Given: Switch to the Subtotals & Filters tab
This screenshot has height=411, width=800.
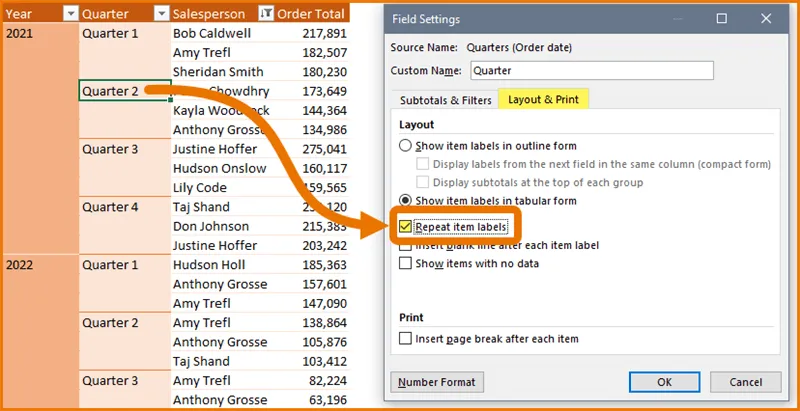Looking at the screenshot, I should point(445,100).
